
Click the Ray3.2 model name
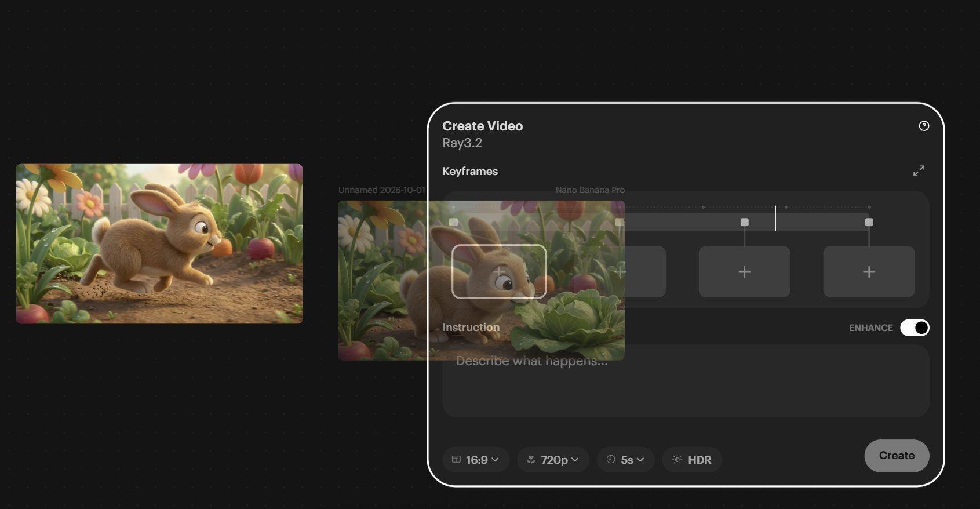[x=462, y=143]
